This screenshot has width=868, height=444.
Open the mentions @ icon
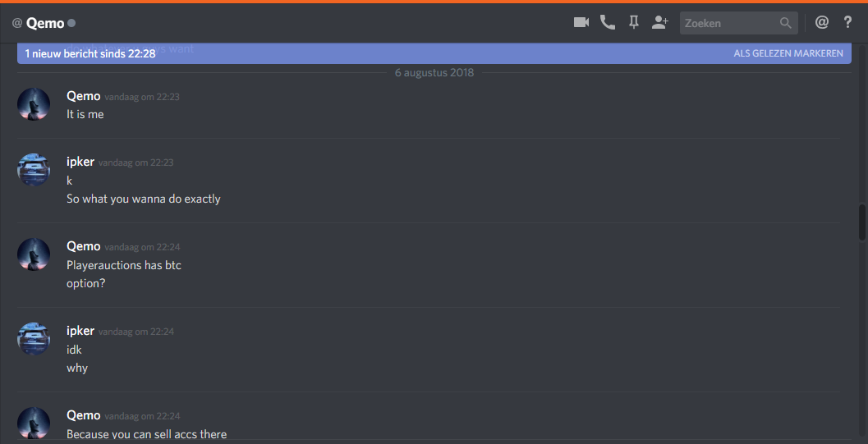tap(822, 23)
